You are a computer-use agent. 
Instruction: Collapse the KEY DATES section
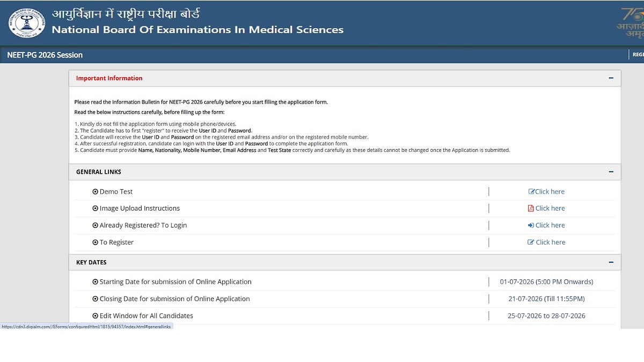[x=611, y=262]
